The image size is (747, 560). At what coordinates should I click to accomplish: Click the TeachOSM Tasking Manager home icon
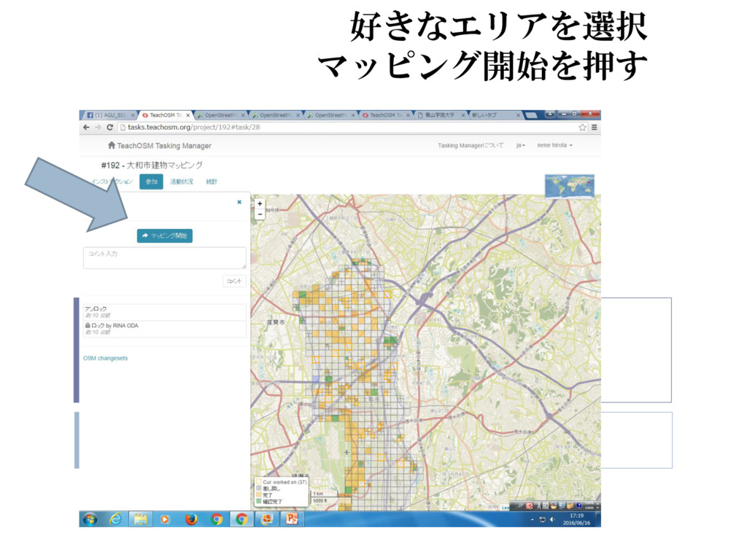(112, 145)
